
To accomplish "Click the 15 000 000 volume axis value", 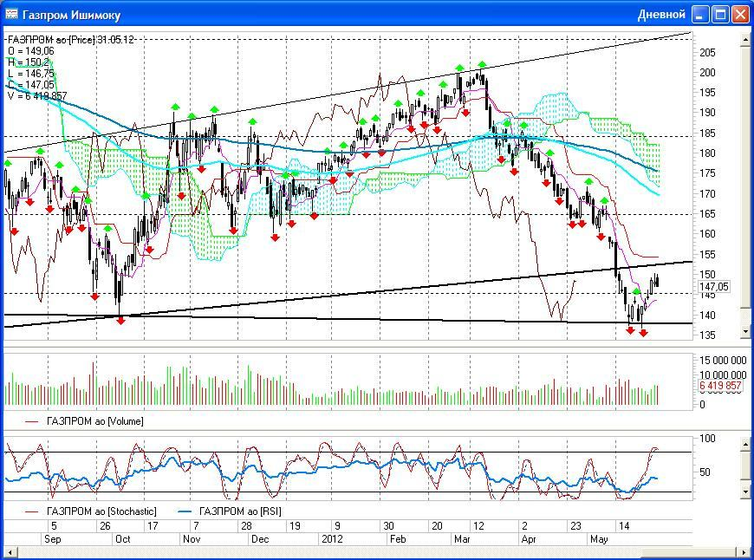I will pyautogui.click(x=723, y=361).
